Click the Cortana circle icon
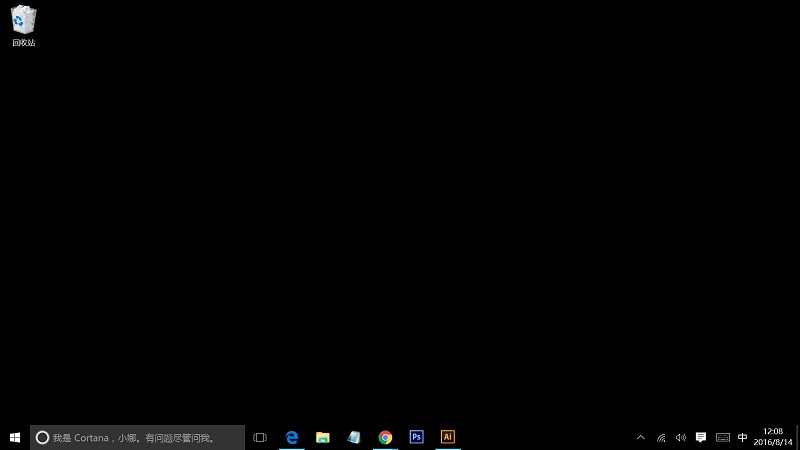 click(42, 437)
